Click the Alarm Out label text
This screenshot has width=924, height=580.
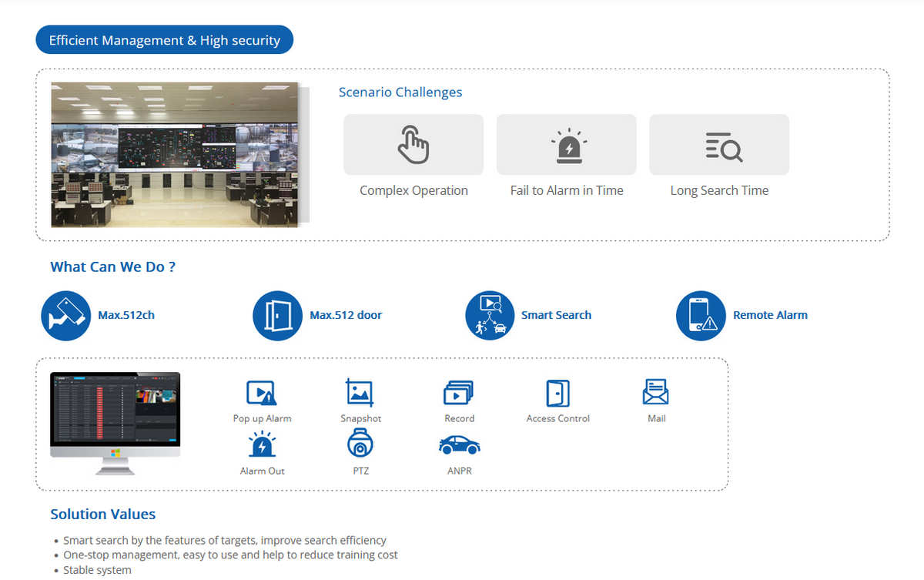coord(263,471)
